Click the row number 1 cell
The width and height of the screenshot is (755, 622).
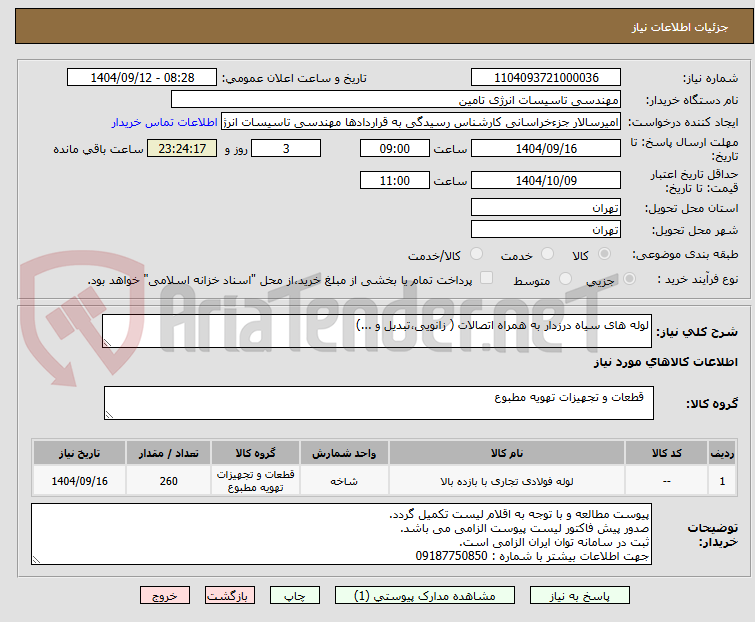(x=722, y=481)
